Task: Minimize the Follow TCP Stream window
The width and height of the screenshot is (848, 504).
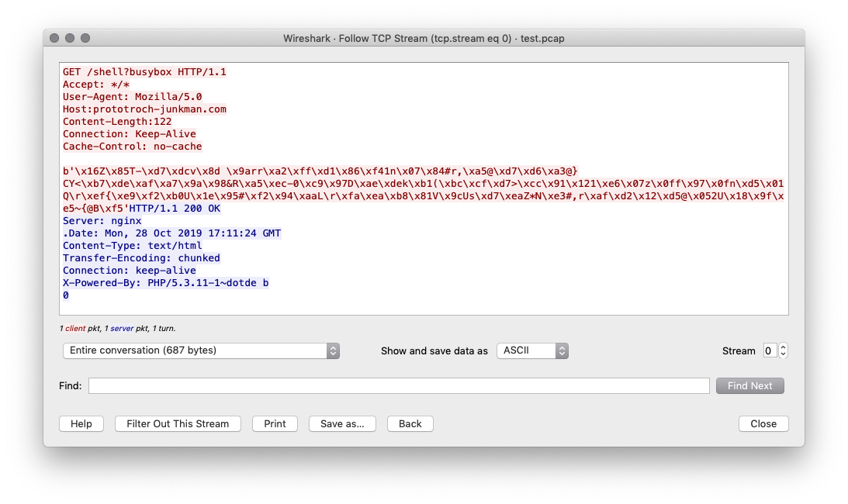Action: tap(70, 38)
